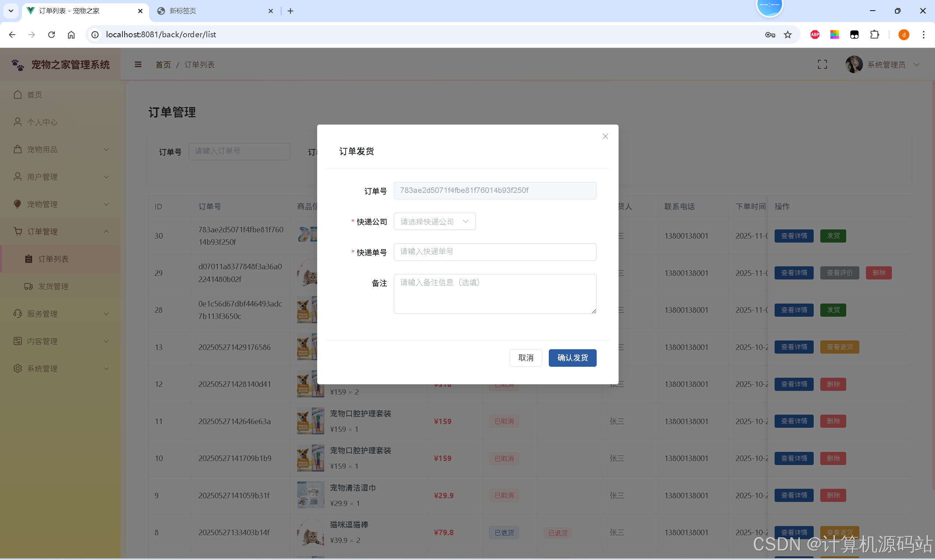Click the colorful grid extension icon

pyautogui.click(x=835, y=35)
